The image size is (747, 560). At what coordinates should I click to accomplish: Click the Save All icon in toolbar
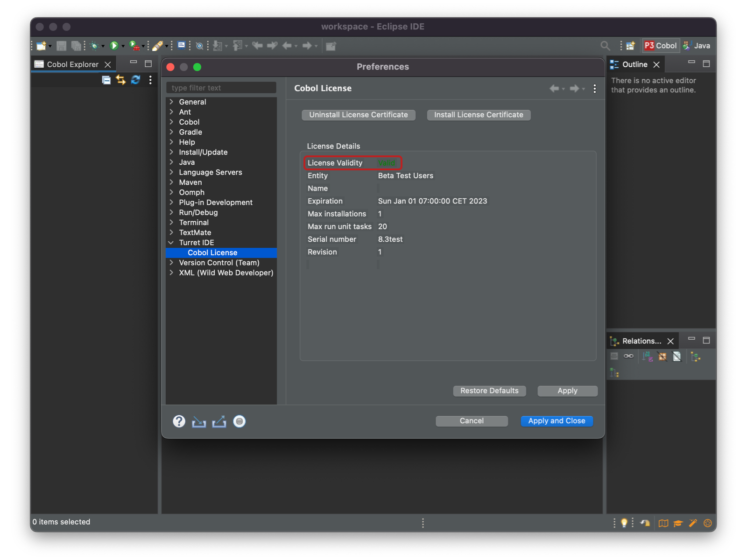76,46
